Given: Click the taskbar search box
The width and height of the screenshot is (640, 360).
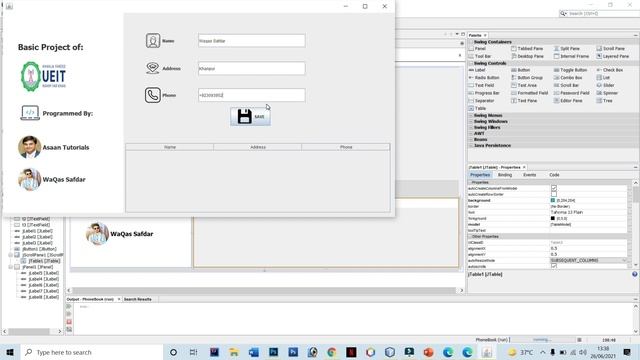Looking at the screenshot, I should (x=92, y=352).
